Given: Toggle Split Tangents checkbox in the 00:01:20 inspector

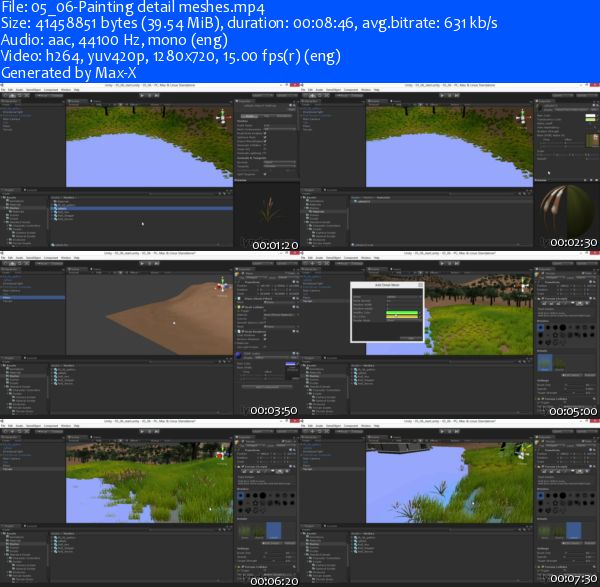Looking at the screenshot, I should 265,174.
